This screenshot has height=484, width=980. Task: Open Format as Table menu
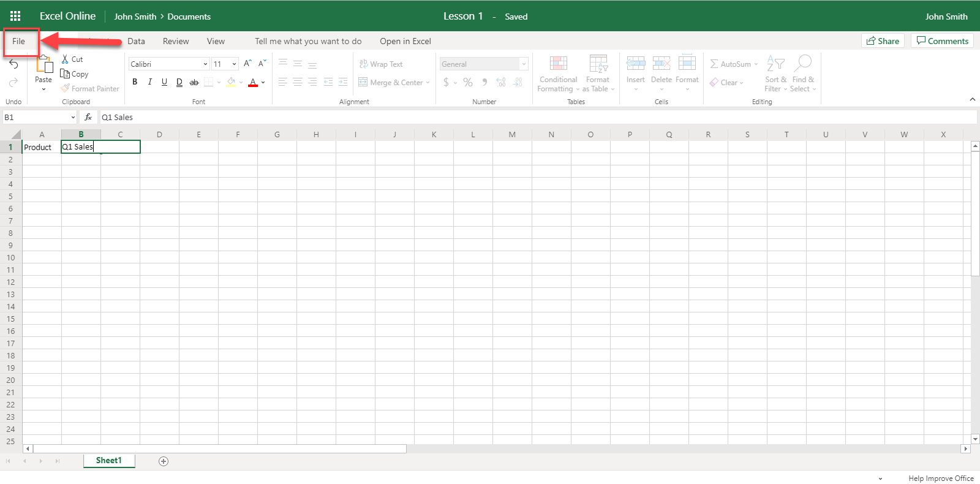coord(598,74)
